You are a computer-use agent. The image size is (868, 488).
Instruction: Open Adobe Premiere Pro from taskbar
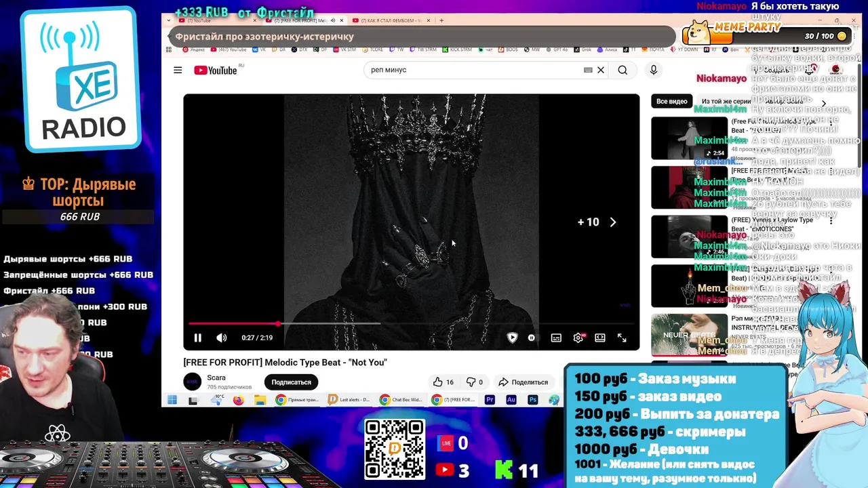[x=490, y=400]
